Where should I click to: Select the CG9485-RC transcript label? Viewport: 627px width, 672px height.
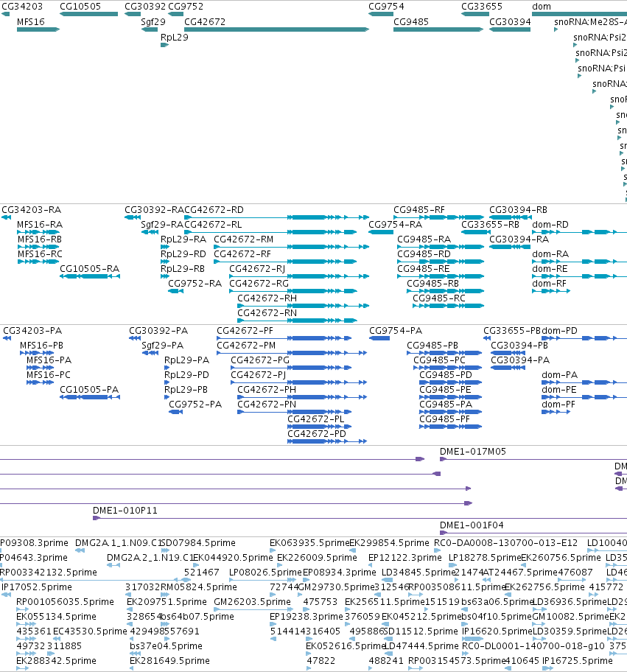point(439,298)
